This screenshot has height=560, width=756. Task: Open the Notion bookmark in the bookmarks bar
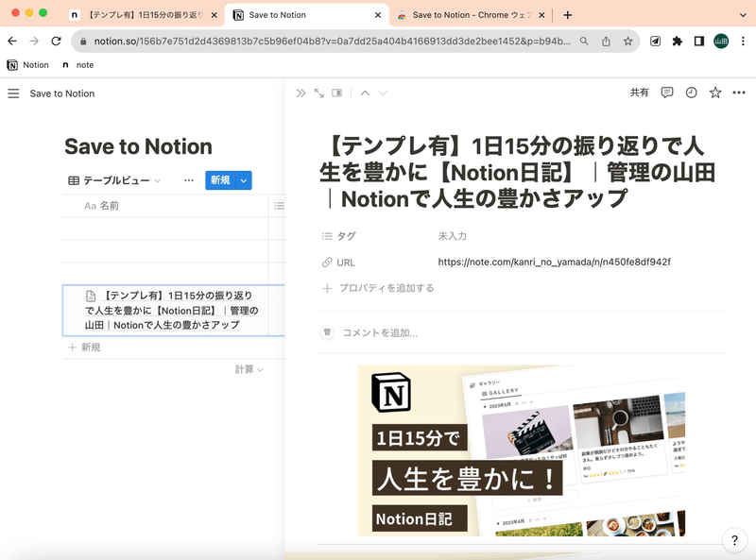(x=28, y=65)
